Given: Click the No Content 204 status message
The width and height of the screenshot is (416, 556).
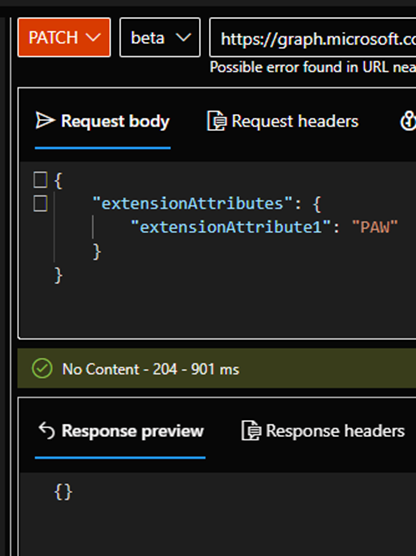Looking at the screenshot, I should (151, 369).
